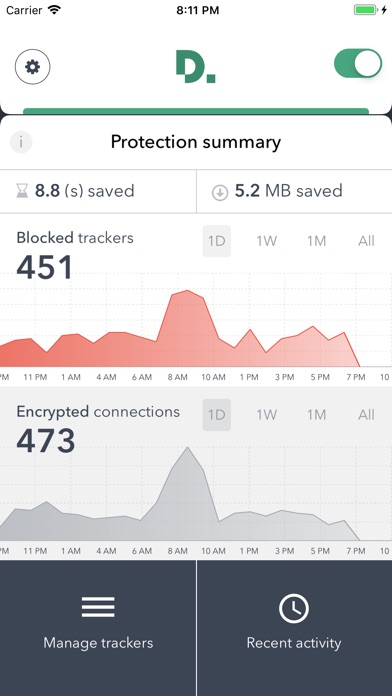Select 1W range for Blocked trackers
Image resolution: width=392 pixels, height=696 pixels.
click(266, 241)
